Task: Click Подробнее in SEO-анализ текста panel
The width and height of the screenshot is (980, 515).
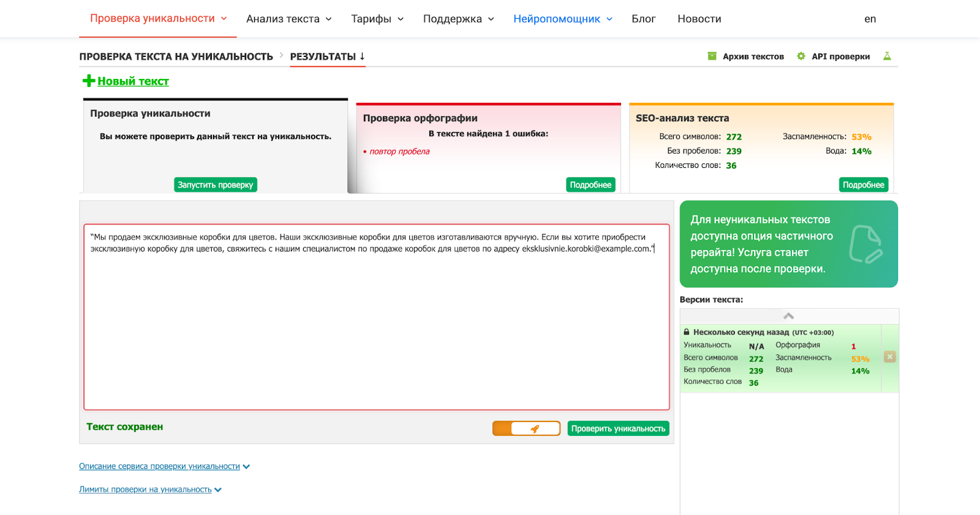Action: tap(863, 185)
